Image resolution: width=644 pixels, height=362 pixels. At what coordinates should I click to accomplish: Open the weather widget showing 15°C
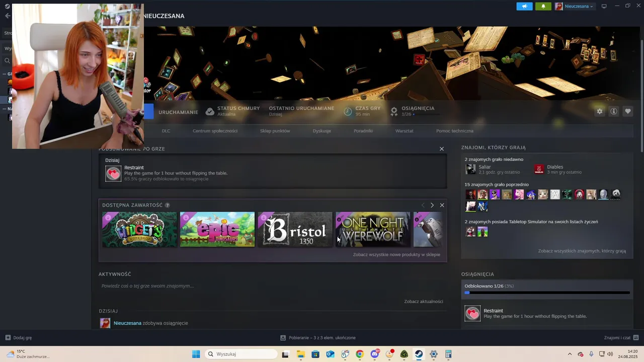[28, 354]
